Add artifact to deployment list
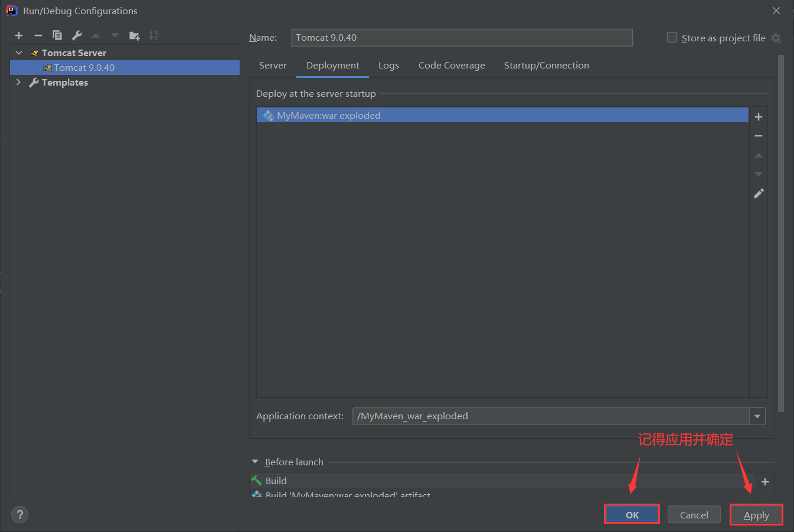This screenshot has width=794, height=532. coord(759,117)
